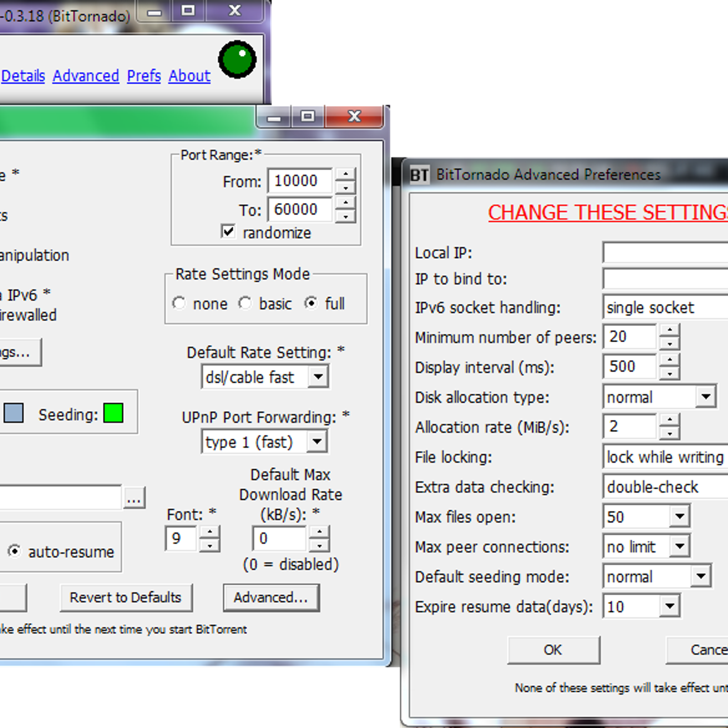Increase the Font size stepper

tap(210, 532)
